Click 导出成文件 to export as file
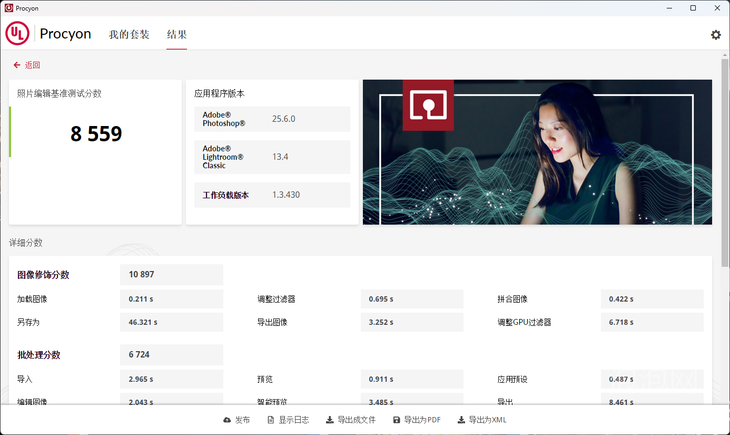 [x=350, y=420]
